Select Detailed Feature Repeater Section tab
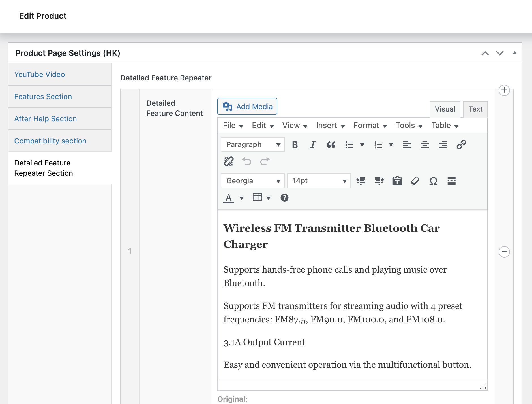 60,168
